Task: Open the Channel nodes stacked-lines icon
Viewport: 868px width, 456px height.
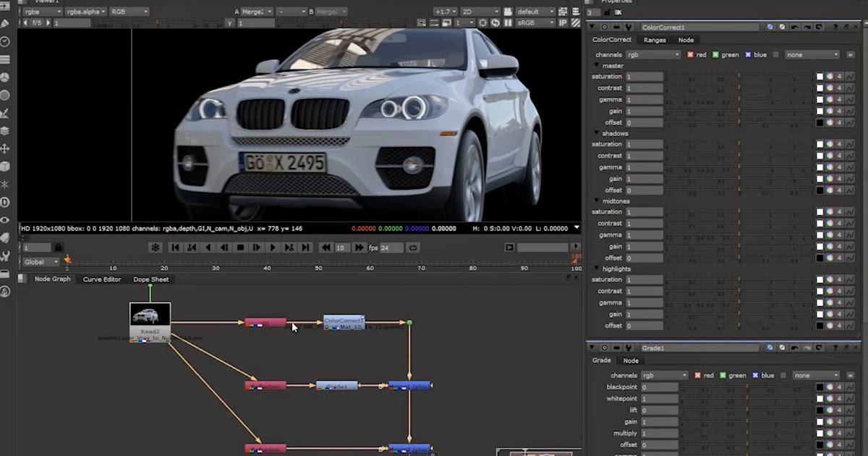Action: [x=5, y=59]
